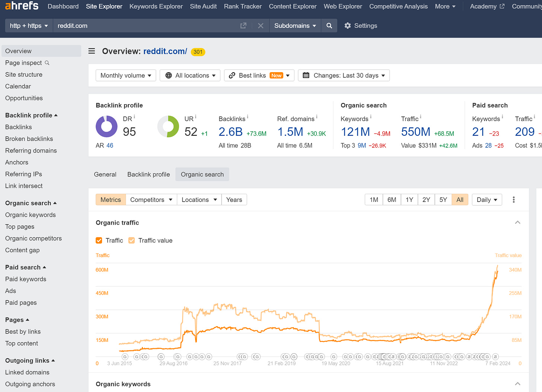The height and width of the screenshot is (392, 542).
Task: Open the chart three-dot options menu
Action: [514, 200]
